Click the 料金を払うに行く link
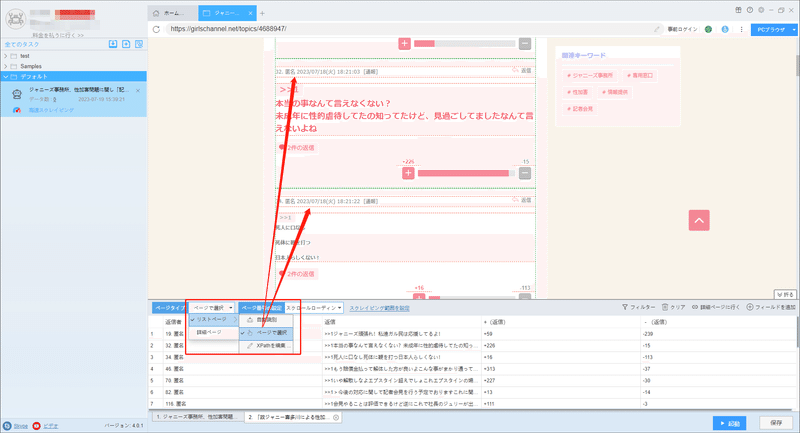 click(58, 35)
